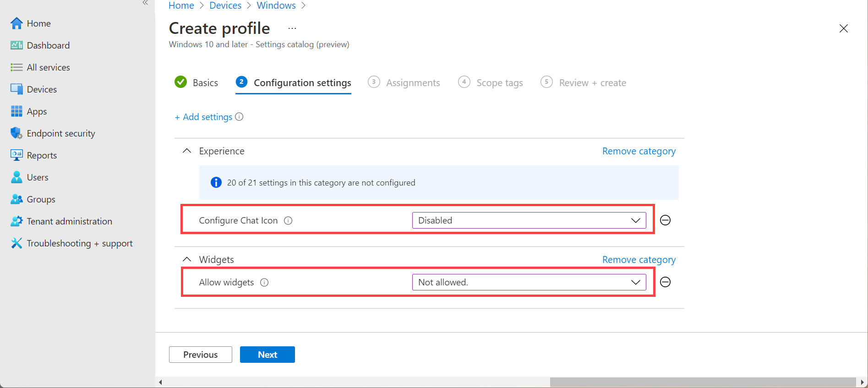The height and width of the screenshot is (388, 868).
Task: Open Reports in the sidebar
Action: 42,155
